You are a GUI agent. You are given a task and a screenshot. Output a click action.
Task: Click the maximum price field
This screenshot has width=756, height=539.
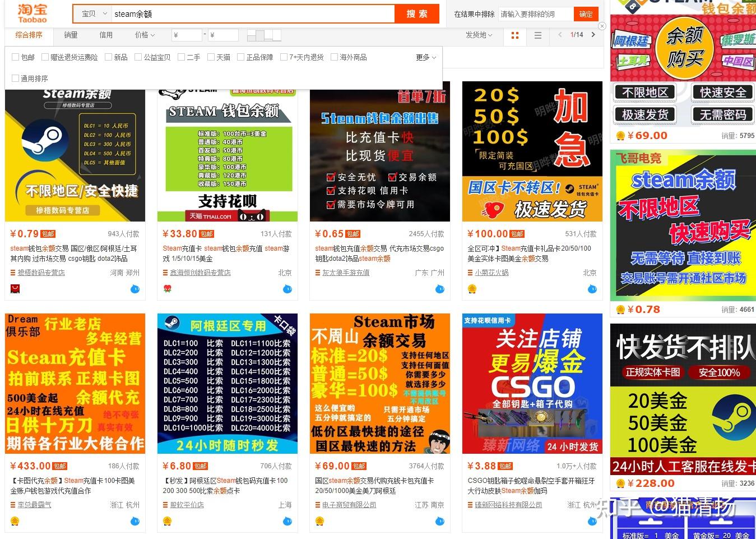pos(223,35)
